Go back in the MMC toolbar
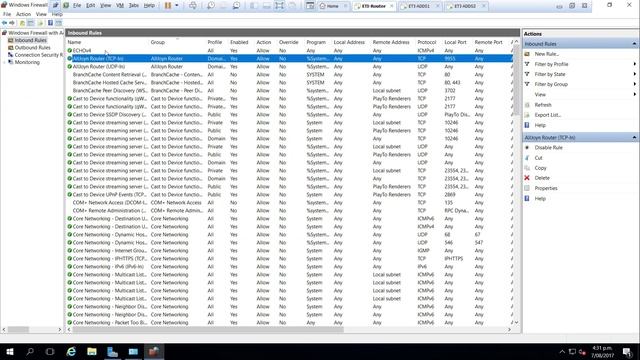The height and width of the screenshot is (360, 640). (4, 23)
